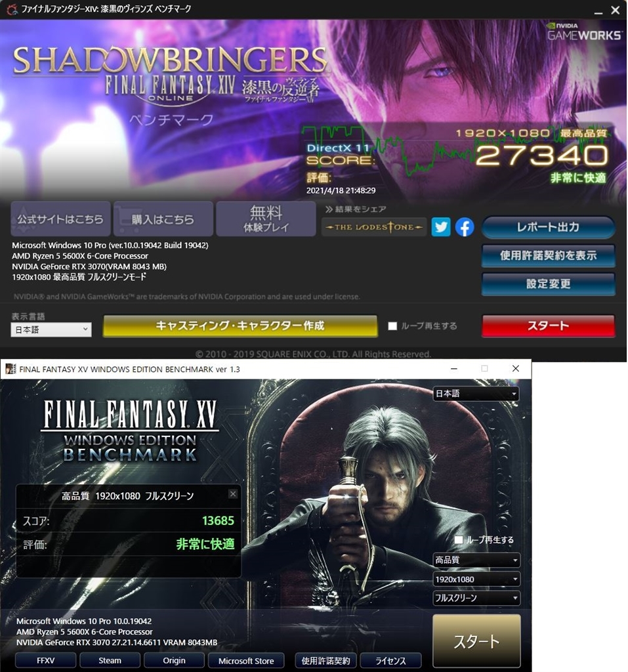The image size is (628, 672).
Task: Click the Microsoft Store button
Action: [246, 661]
